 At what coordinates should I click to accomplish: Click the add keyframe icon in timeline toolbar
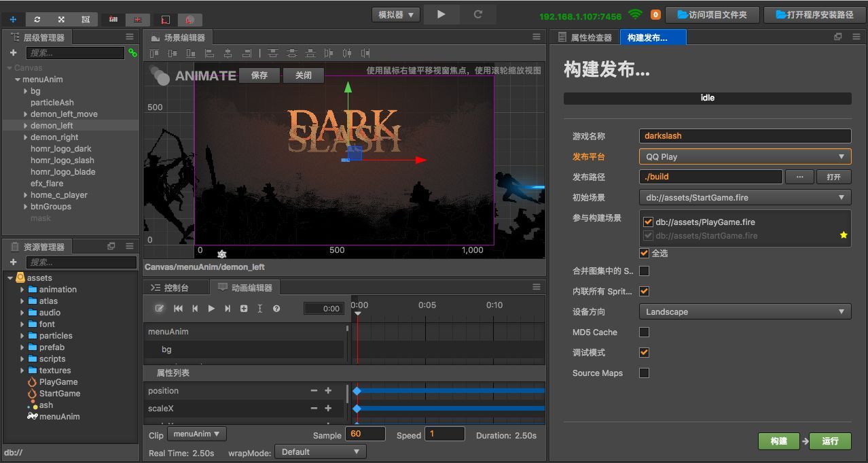coord(244,309)
